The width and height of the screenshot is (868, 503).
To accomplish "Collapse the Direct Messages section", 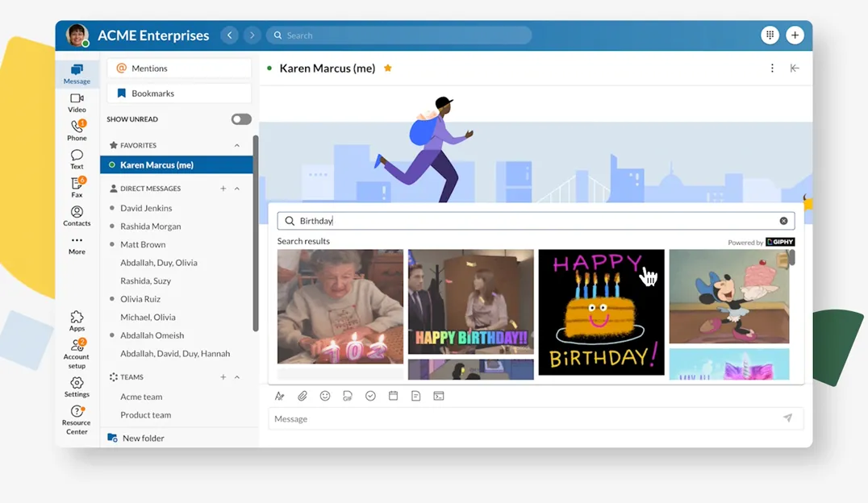I will [237, 189].
